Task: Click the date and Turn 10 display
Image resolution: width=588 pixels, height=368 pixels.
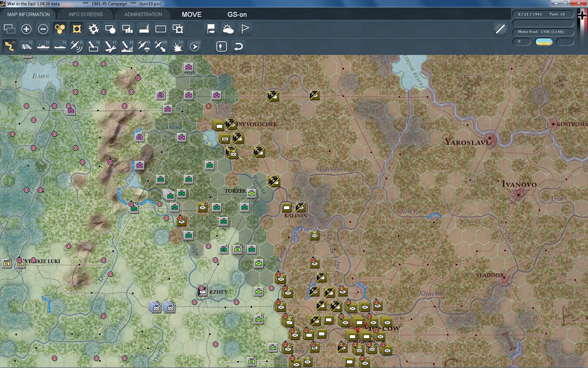Action: 543,14
